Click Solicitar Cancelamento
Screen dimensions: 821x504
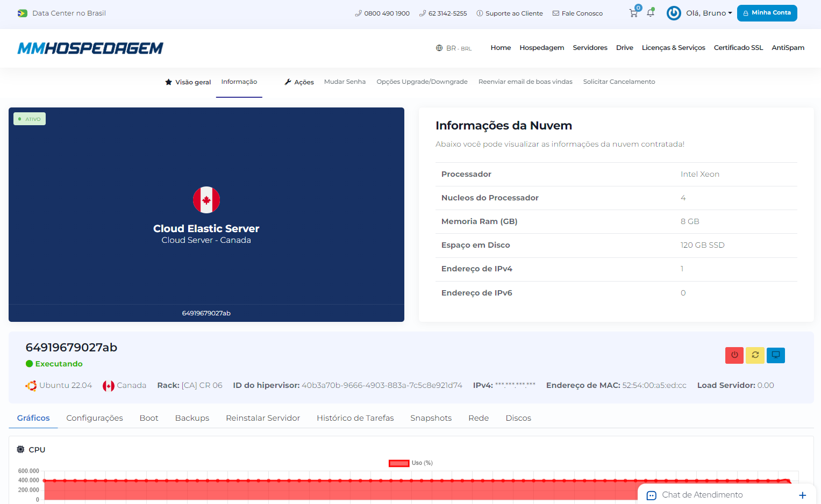(x=619, y=82)
